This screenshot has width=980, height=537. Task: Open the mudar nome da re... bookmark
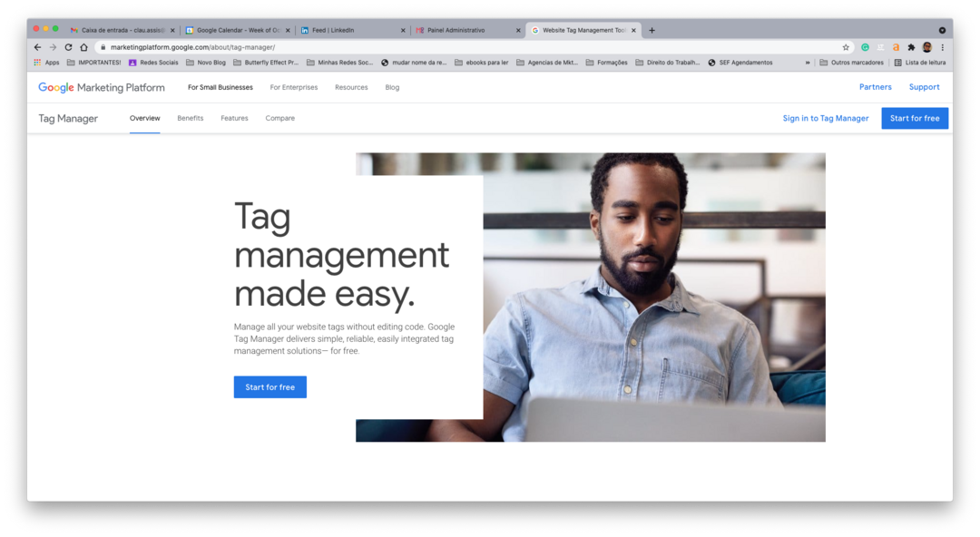coord(414,63)
